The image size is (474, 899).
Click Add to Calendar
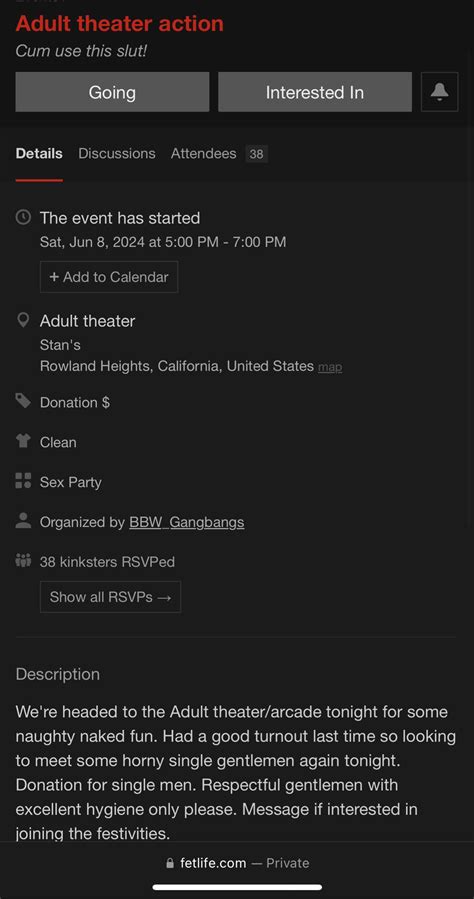tap(109, 277)
